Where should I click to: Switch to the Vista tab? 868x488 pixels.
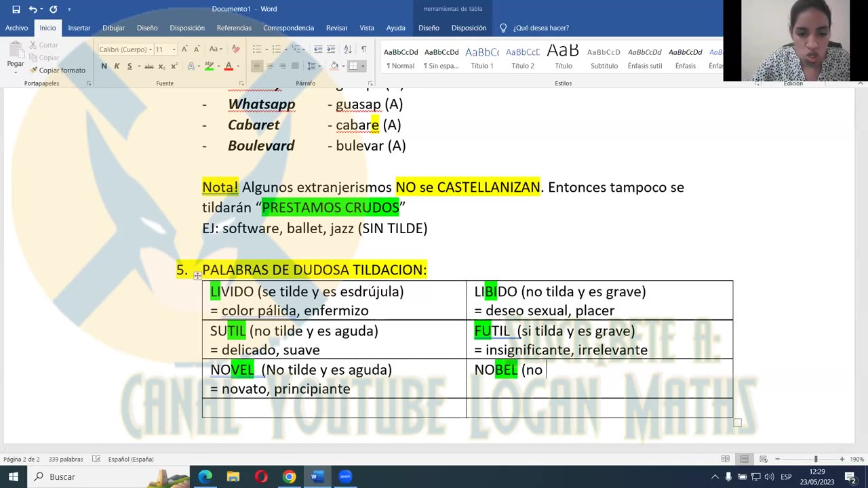tap(367, 28)
